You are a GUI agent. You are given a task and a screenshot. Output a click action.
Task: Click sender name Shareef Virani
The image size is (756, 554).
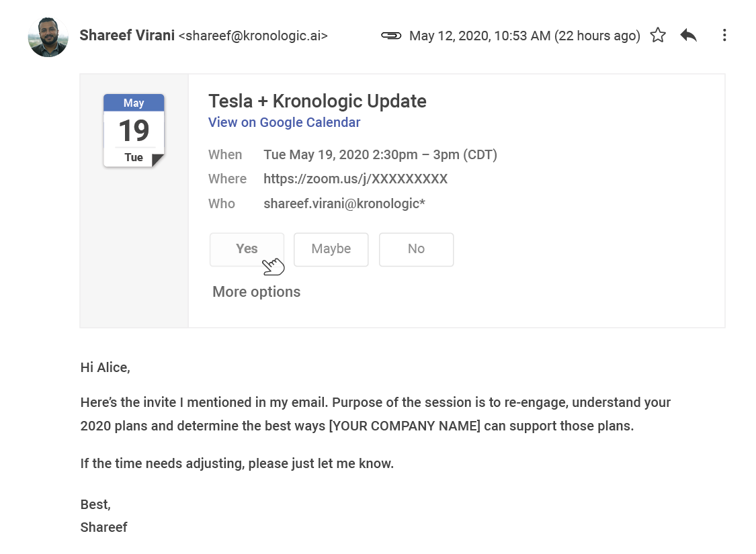127,35
